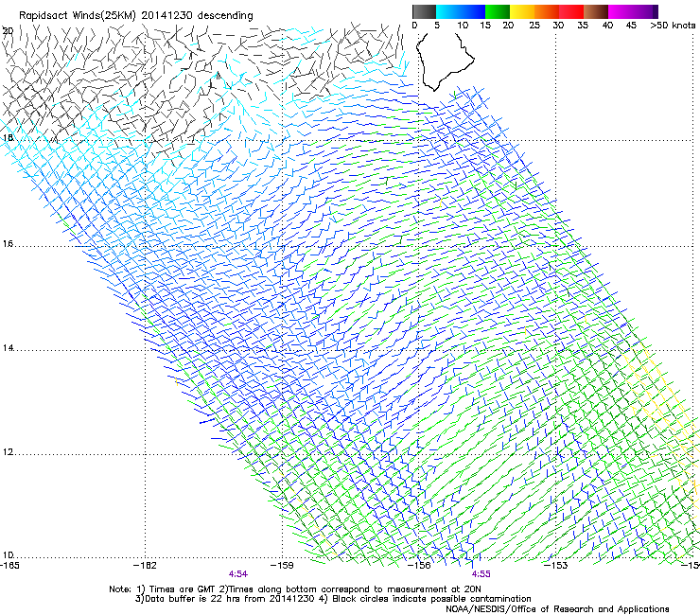Click latitude label 12
The height and width of the screenshot is (615, 700).
click(x=8, y=452)
